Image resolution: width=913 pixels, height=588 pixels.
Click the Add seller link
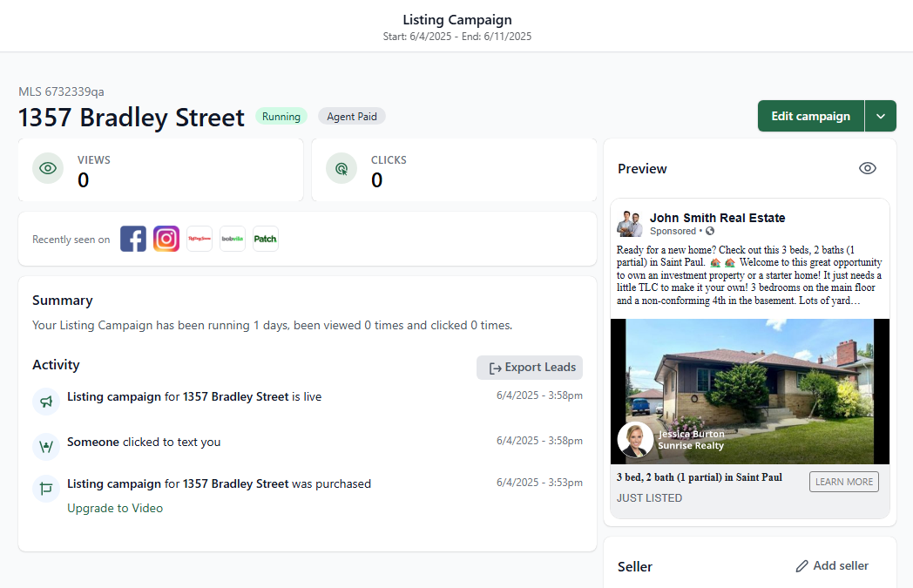click(x=839, y=565)
